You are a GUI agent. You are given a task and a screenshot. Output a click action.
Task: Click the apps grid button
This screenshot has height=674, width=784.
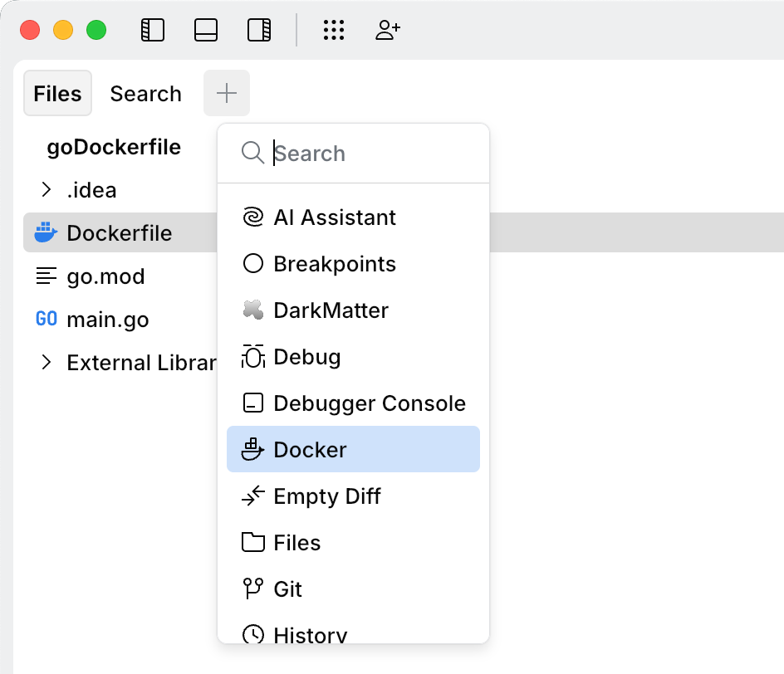[x=334, y=30]
